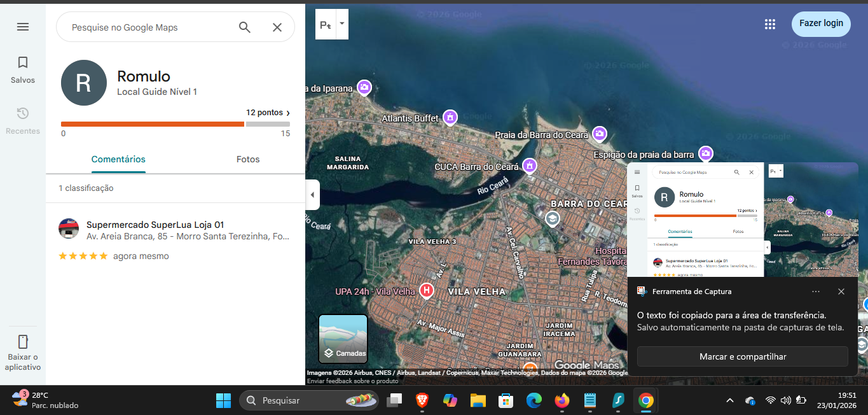Open the Google apps grid icon
868x415 pixels.
click(770, 24)
